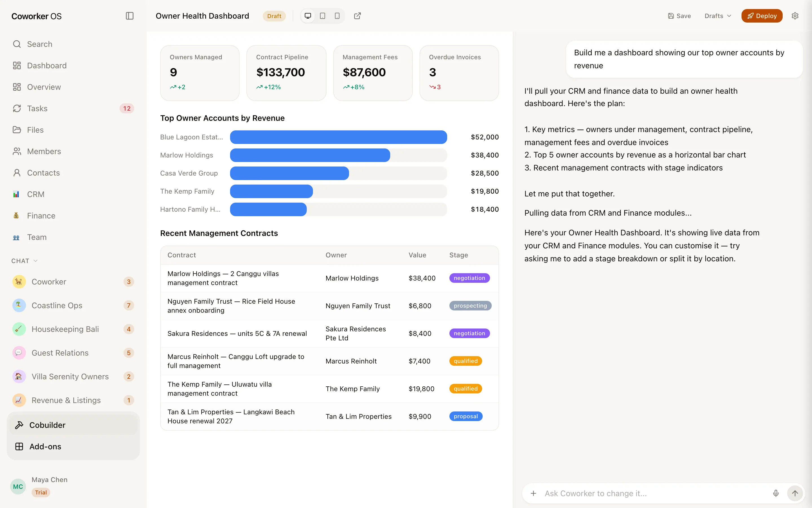
Task: Click the $52,000 revenue value
Action: pyautogui.click(x=484, y=137)
